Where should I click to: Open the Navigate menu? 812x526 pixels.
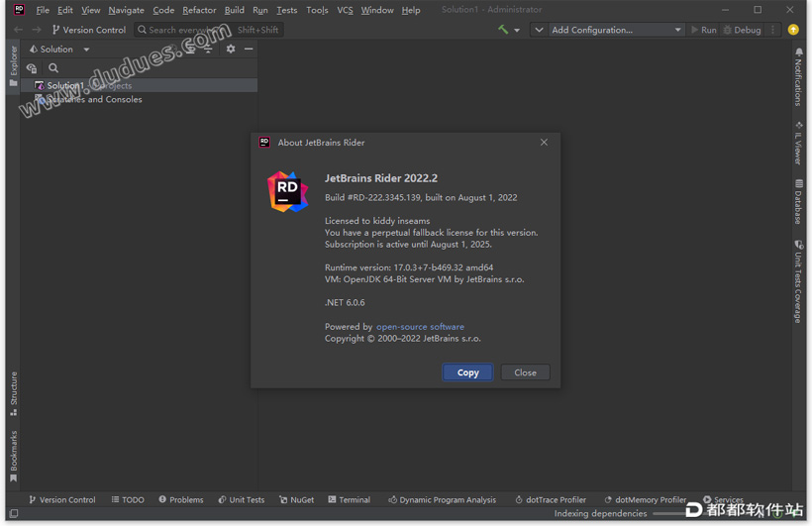127,10
